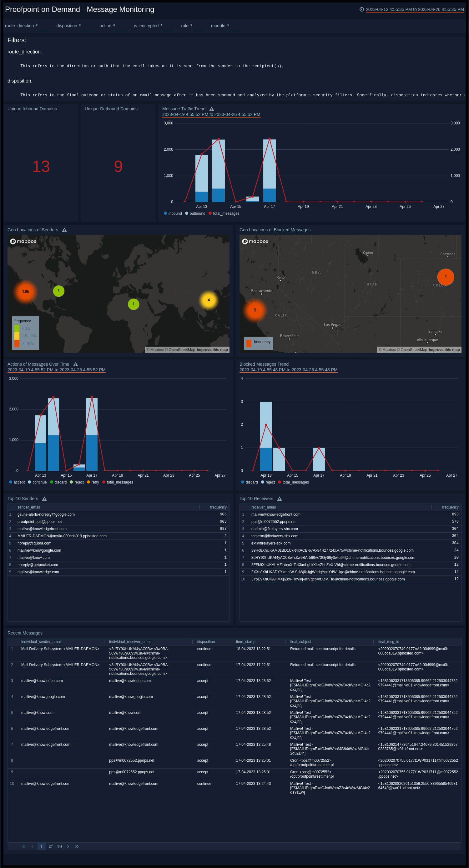Click warning icon beside Geo Locations of Senders

click(64, 230)
